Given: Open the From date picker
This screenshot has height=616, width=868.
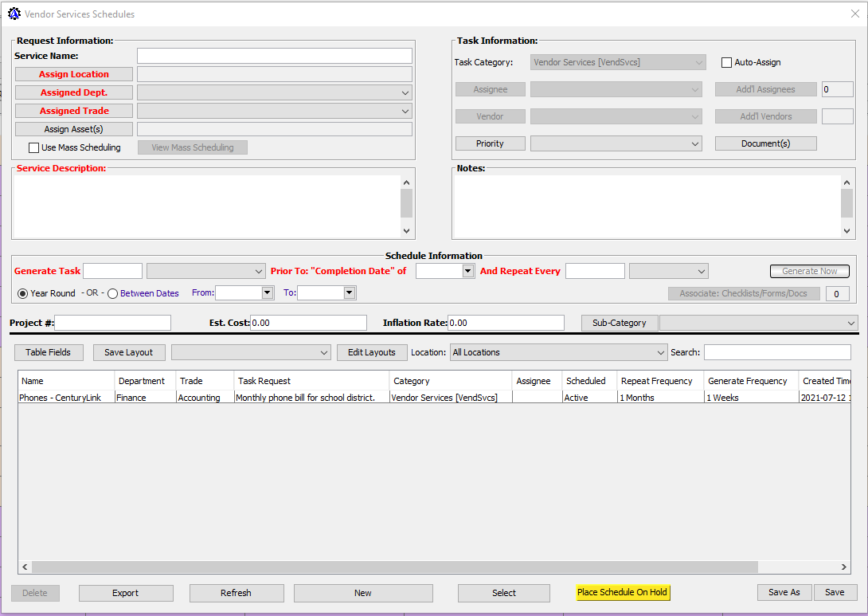Looking at the screenshot, I should click(267, 293).
